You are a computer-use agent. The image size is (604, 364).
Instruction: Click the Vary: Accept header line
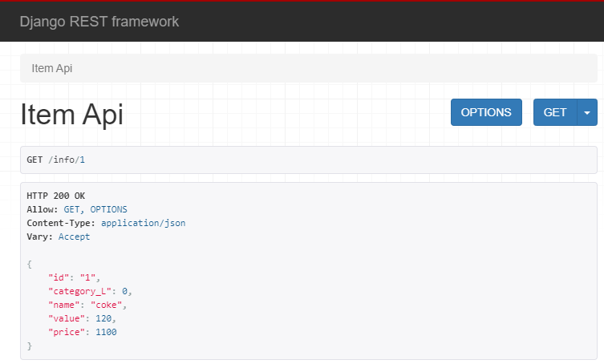(59, 237)
